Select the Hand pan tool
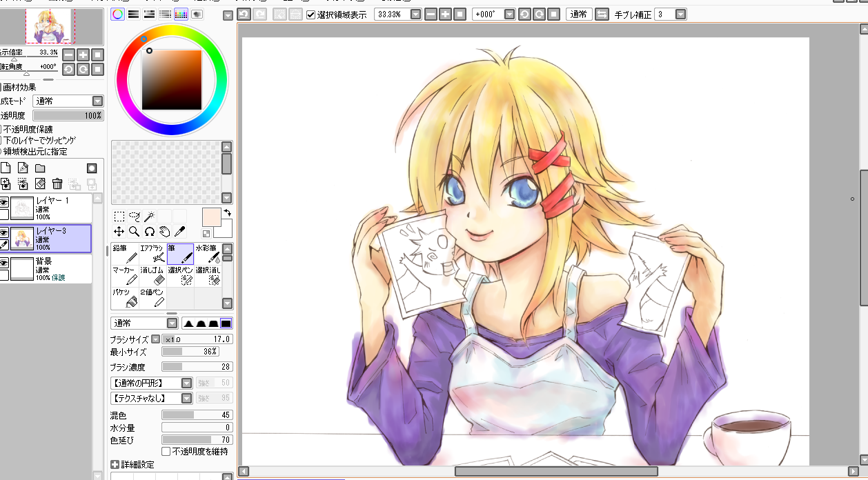868x480 pixels. (x=164, y=232)
